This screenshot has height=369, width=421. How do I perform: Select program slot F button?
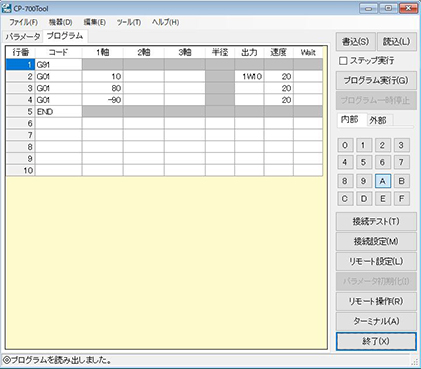401,199
